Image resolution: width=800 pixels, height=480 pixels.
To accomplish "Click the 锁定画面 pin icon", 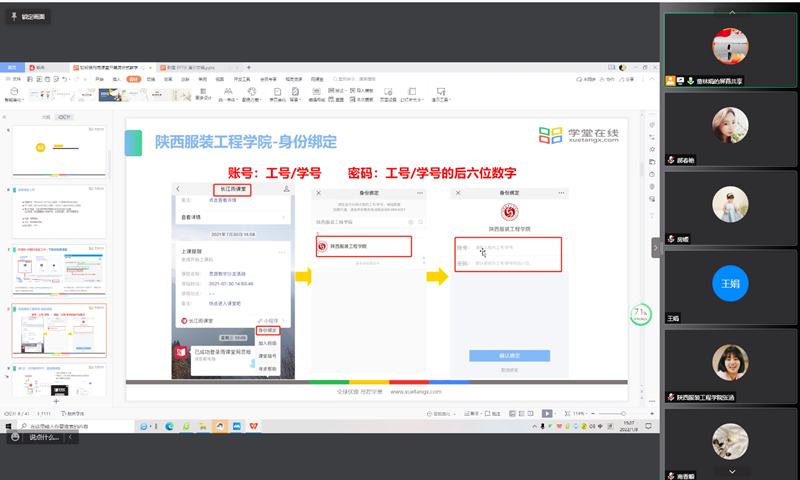I will point(13,17).
